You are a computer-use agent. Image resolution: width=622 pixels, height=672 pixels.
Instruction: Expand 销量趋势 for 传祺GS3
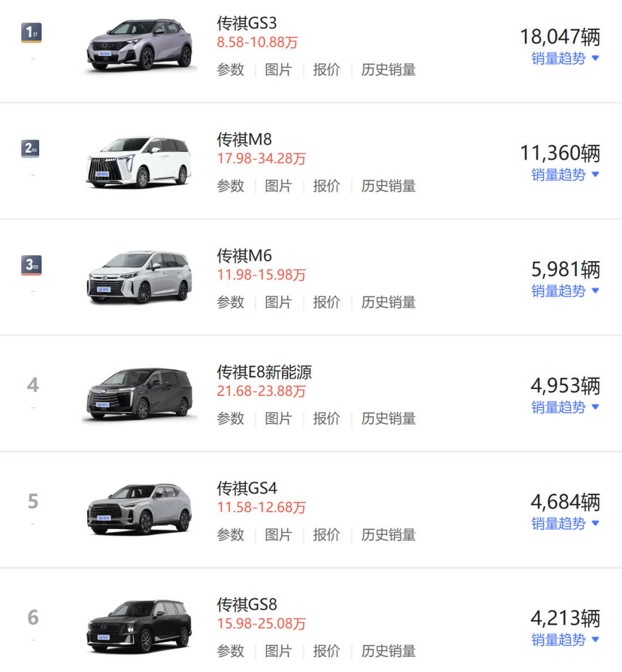(x=564, y=58)
